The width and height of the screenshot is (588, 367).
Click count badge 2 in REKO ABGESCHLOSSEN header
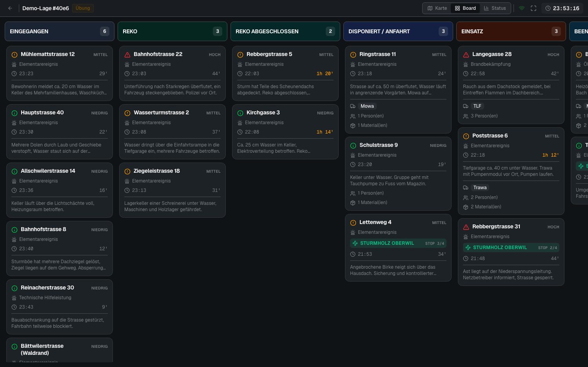click(x=330, y=31)
